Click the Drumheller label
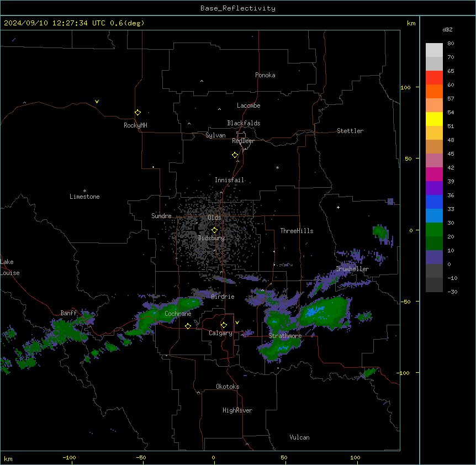The width and height of the screenshot is (476, 465). [x=352, y=269]
